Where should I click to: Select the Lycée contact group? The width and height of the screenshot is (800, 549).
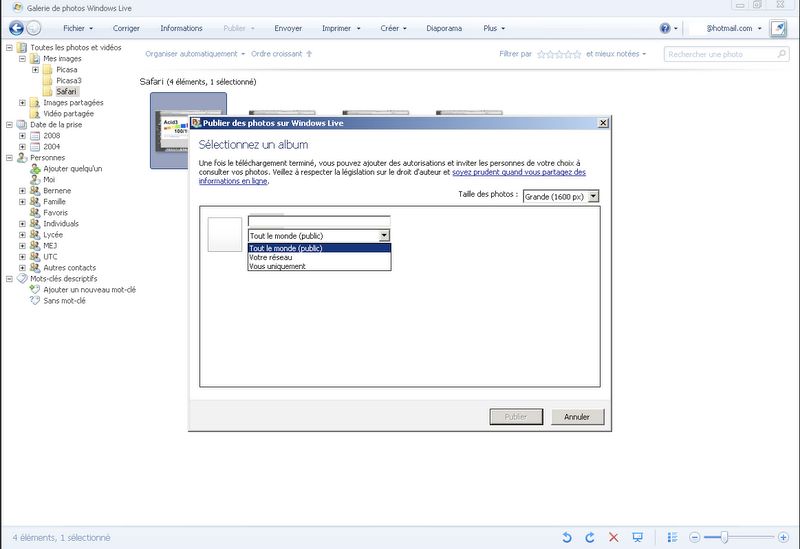53,235
